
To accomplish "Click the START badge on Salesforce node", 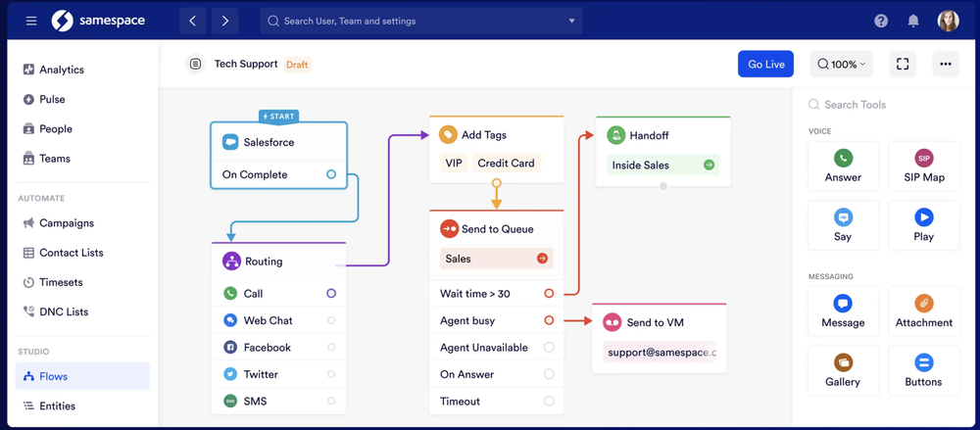I will pyautogui.click(x=278, y=117).
